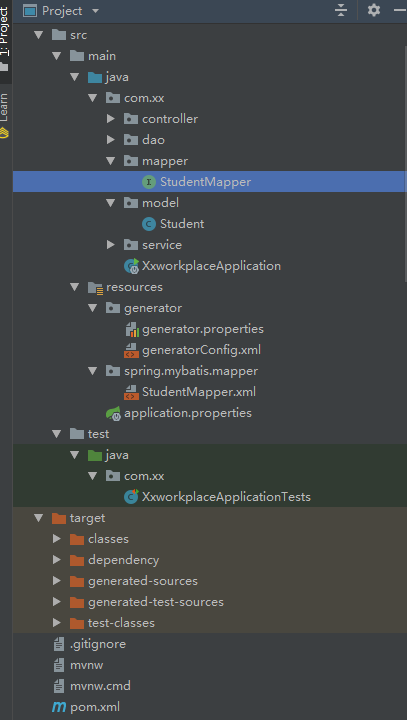The image size is (407, 720).
Task: Select the .gitignore file name
Action: [98, 644]
